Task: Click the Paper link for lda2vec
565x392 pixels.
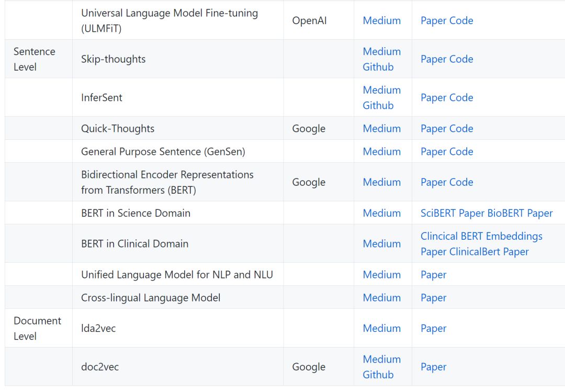Action: point(433,329)
